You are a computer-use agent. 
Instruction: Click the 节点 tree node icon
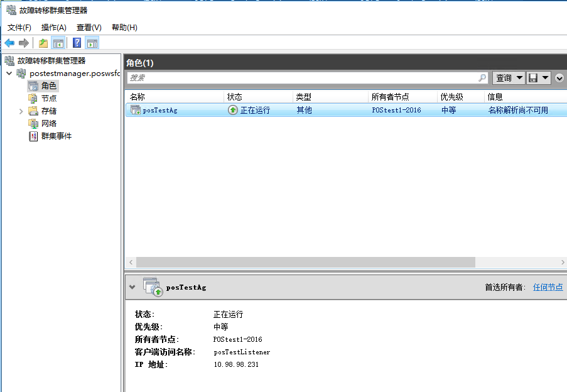[33, 99]
